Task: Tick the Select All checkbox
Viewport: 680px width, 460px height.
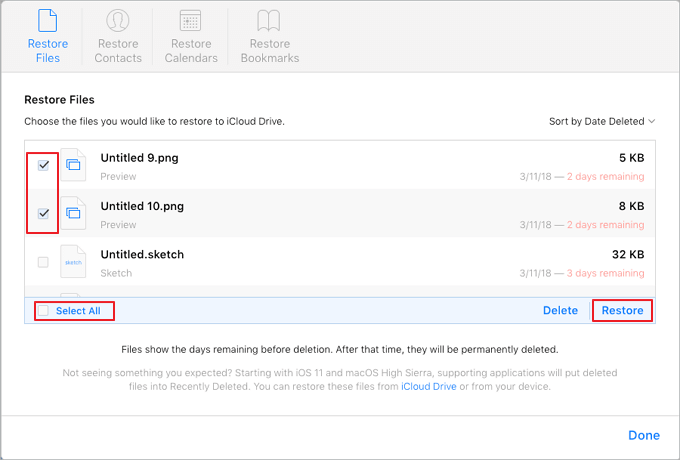Action: click(x=43, y=311)
